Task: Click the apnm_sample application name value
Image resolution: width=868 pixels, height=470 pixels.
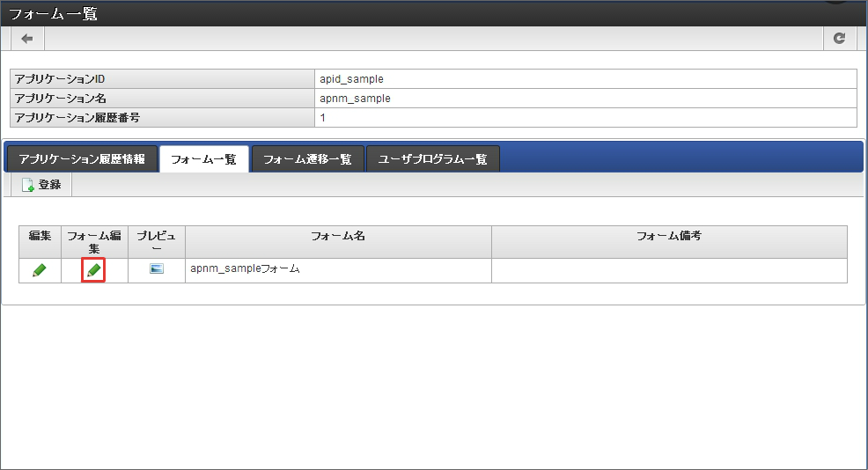Action: (x=355, y=99)
